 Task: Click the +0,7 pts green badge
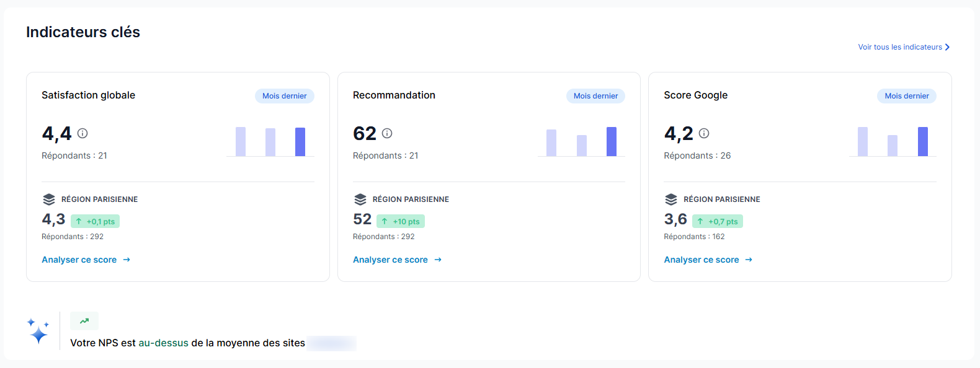718,221
